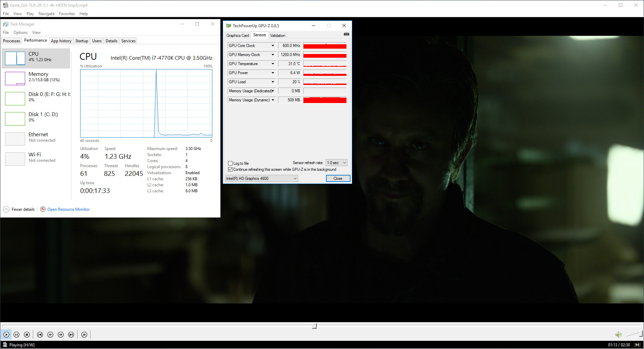Viewport: 644px width, 349px height.
Task: Open the Resource Monitor icon link
Action: point(43,209)
